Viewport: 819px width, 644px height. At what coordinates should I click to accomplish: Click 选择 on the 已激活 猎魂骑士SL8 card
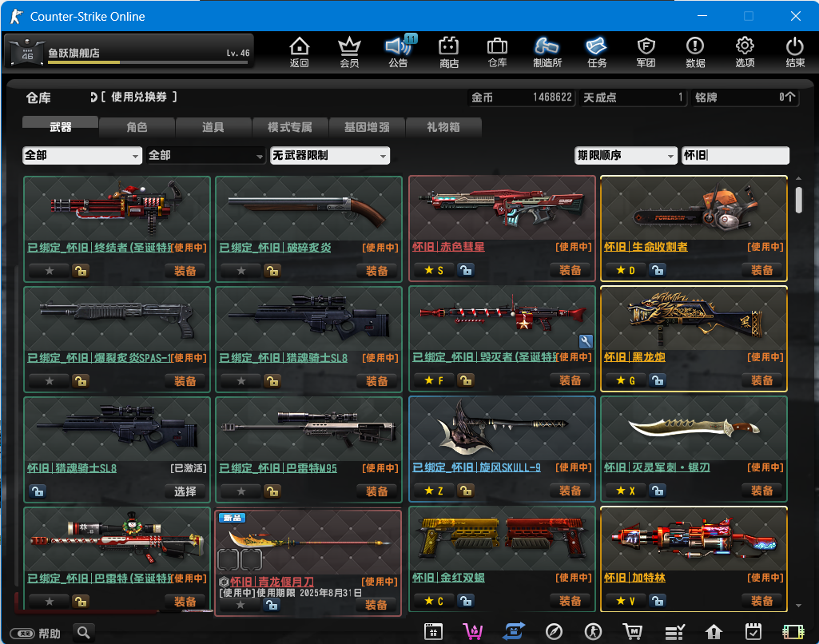tap(185, 491)
